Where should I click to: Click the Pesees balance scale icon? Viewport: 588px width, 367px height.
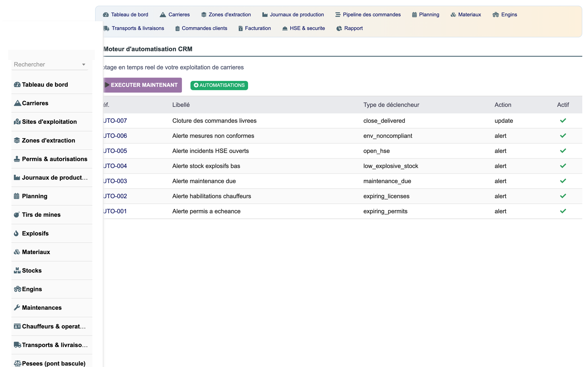(x=18, y=363)
